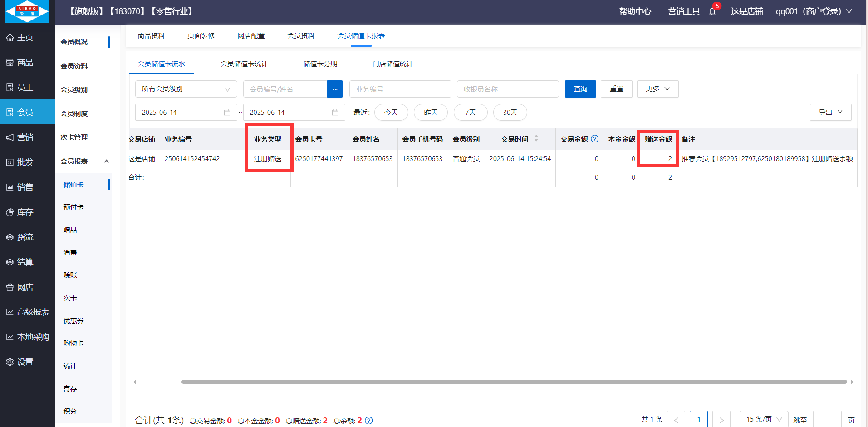This screenshot has height=427, width=868.
Task: Click the notification bell icon
Action: 712,11
